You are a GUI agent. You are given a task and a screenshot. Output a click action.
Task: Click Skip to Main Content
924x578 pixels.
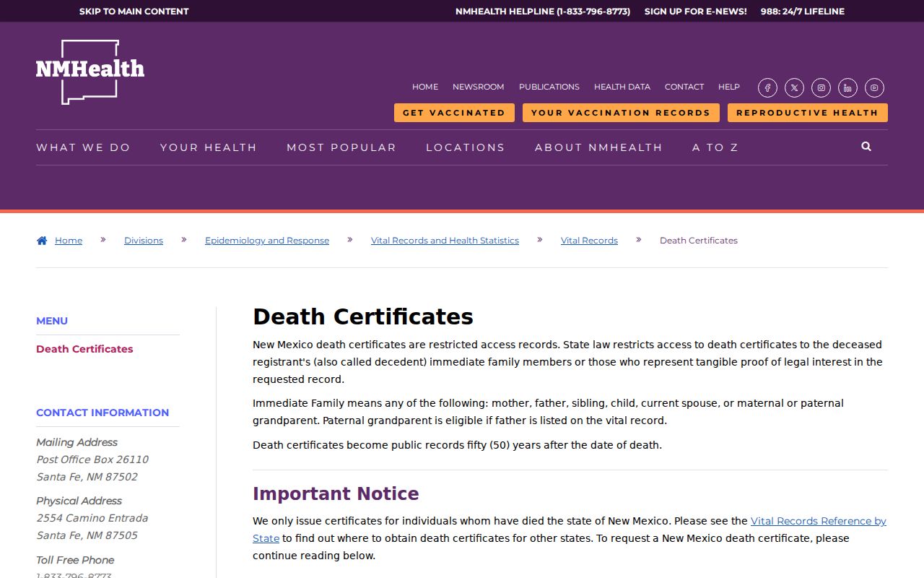[134, 12]
